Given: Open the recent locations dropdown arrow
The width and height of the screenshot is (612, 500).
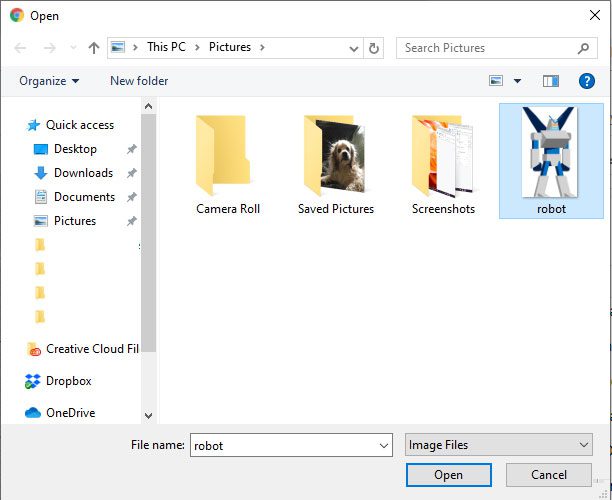Looking at the screenshot, I should tap(73, 48).
